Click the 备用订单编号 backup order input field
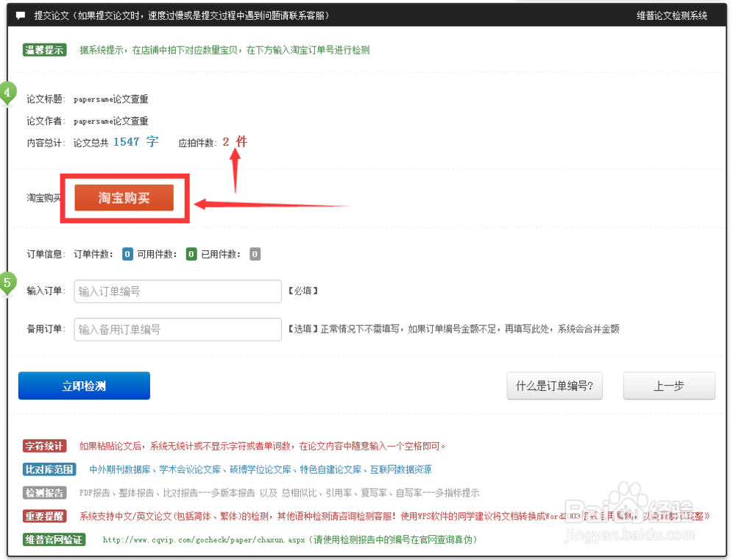 [x=177, y=329]
